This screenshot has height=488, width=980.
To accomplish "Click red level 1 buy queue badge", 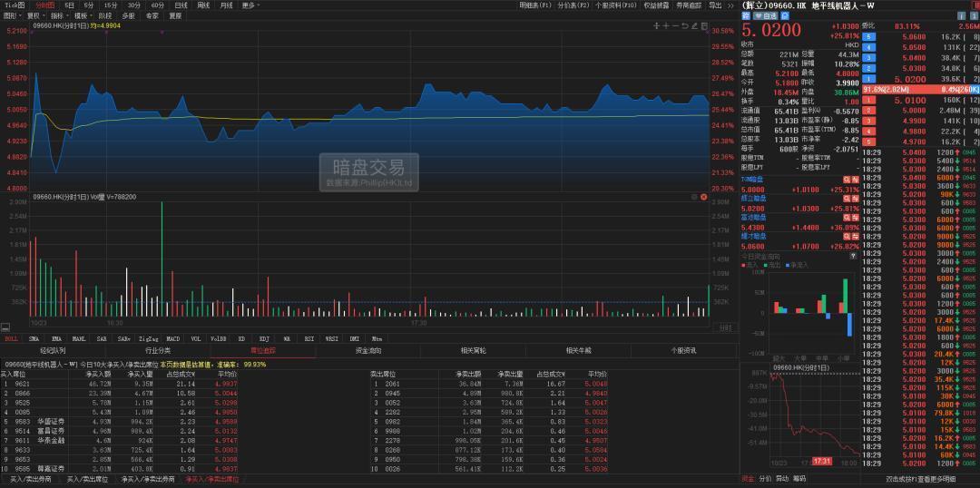I will [x=867, y=100].
